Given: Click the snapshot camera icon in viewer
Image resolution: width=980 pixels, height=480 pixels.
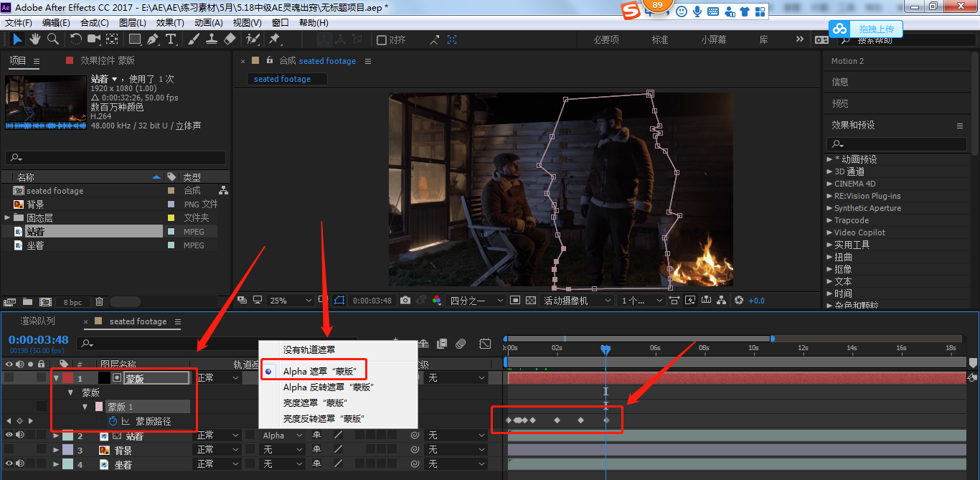Looking at the screenshot, I should [x=405, y=301].
